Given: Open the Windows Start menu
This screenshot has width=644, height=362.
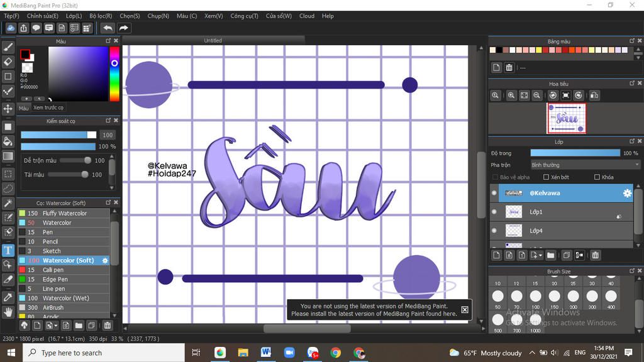Looking at the screenshot, I should click(x=11, y=353).
